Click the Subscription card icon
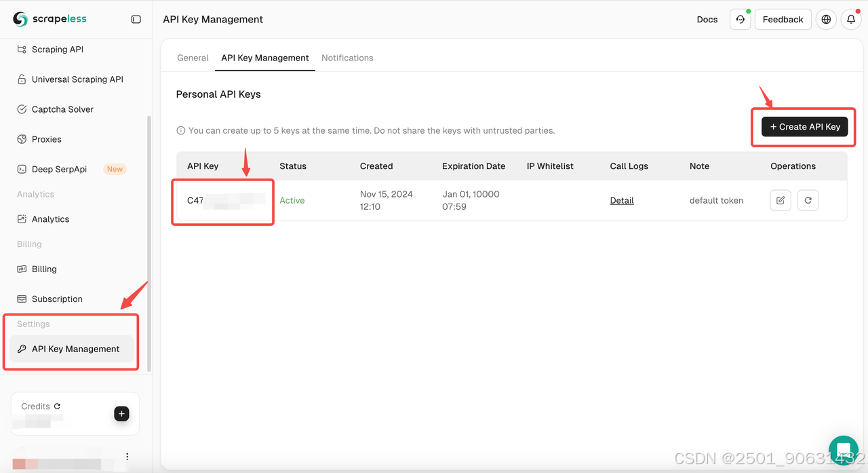Screen dimensions: 868x473 point(22,299)
